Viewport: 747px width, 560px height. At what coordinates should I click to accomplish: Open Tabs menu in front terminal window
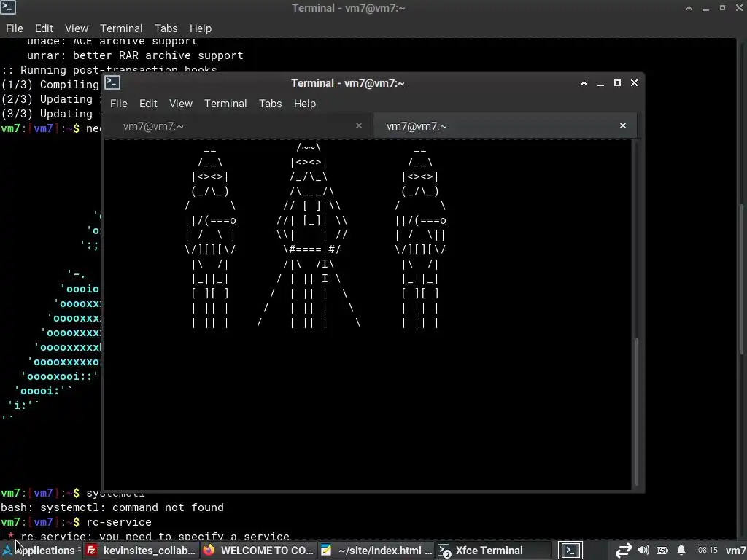[x=270, y=104]
